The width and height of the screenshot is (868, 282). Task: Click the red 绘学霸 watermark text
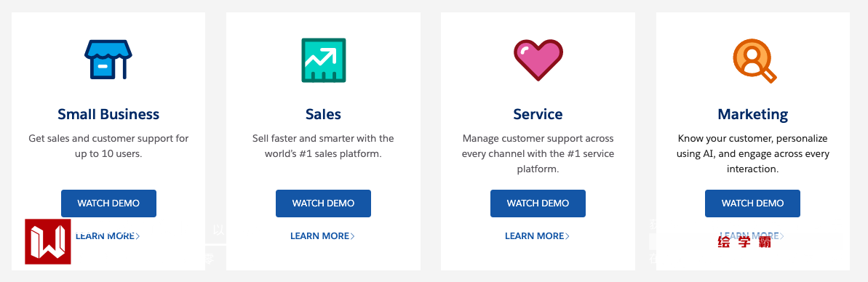744,241
